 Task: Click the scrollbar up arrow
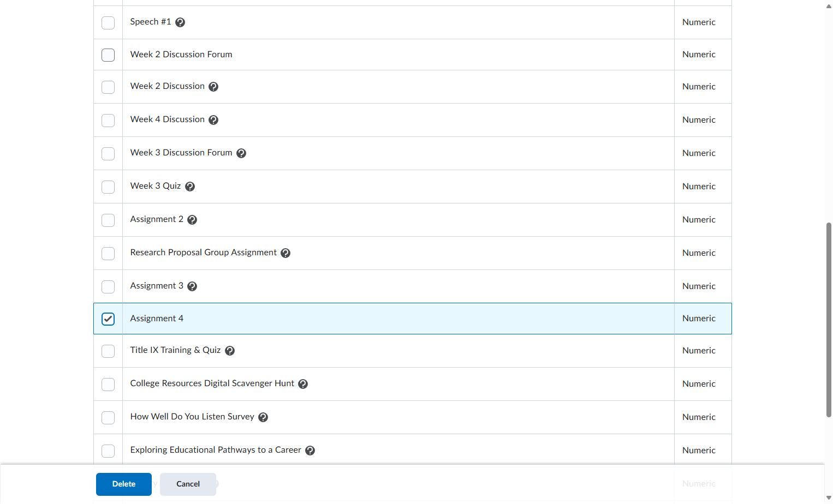[x=829, y=6]
